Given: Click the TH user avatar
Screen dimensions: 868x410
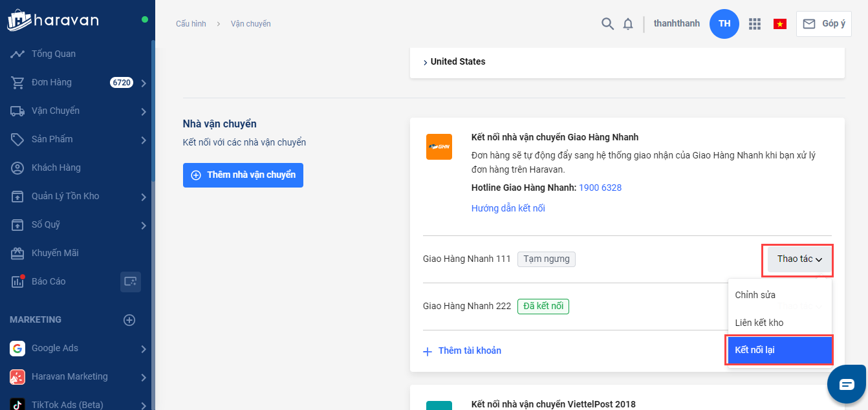Looking at the screenshot, I should [724, 24].
